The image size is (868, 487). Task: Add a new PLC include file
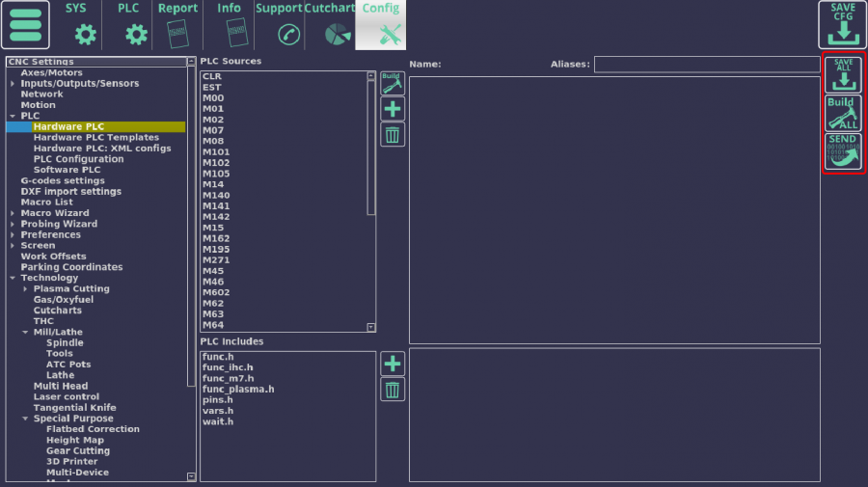(393, 364)
